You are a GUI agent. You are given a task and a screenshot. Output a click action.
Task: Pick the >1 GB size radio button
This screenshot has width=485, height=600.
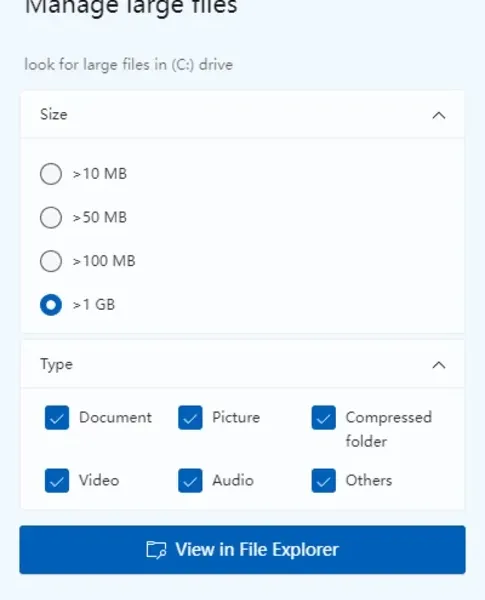[51, 305]
